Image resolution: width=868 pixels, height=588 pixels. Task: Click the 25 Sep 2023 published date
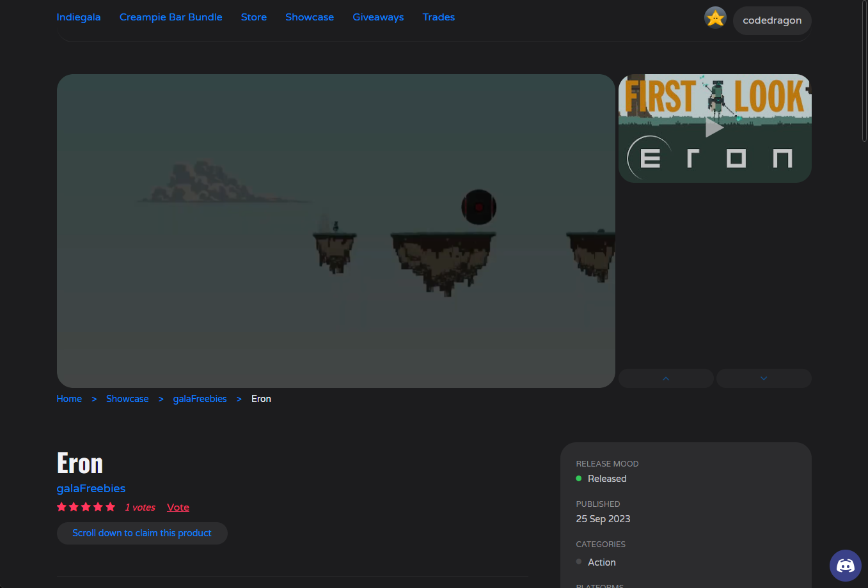click(603, 519)
